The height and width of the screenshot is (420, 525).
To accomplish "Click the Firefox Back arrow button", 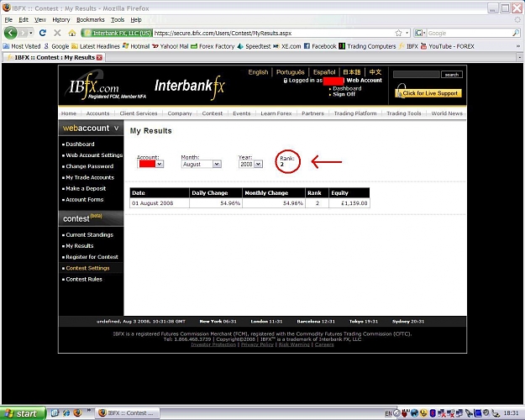I will [x=10, y=33].
